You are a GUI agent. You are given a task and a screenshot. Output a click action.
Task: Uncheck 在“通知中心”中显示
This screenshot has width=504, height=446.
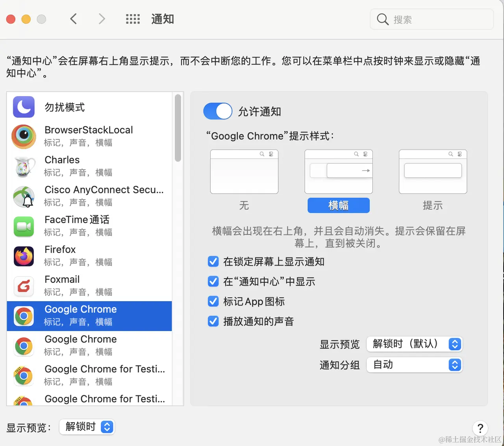click(x=213, y=281)
